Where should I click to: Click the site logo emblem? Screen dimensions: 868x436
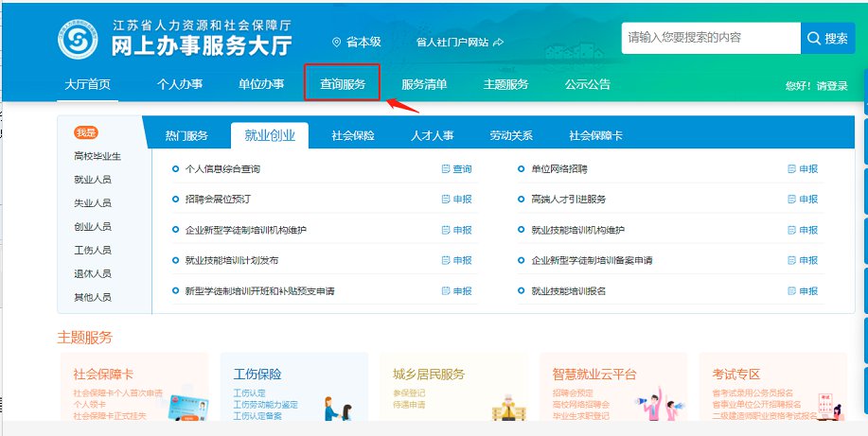tap(80, 39)
